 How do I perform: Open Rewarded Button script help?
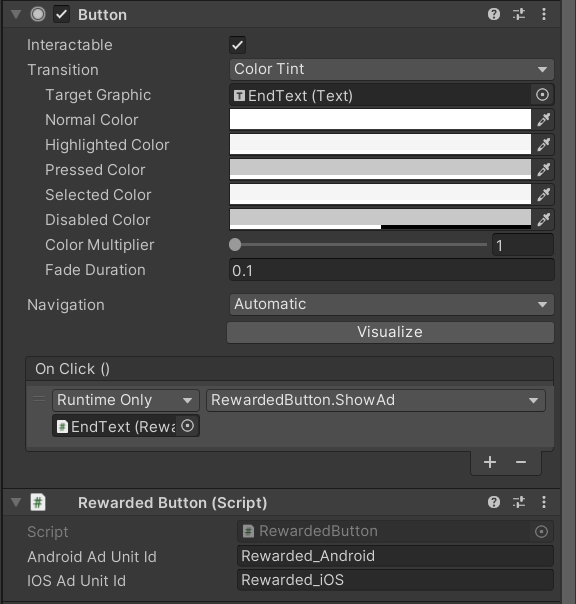pyautogui.click(x=494, y=502)
